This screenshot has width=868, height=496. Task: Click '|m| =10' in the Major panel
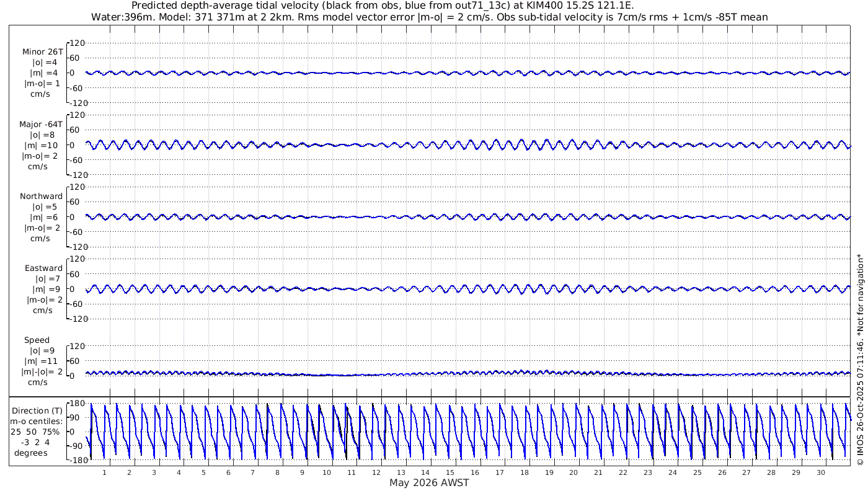click(42, 145)
